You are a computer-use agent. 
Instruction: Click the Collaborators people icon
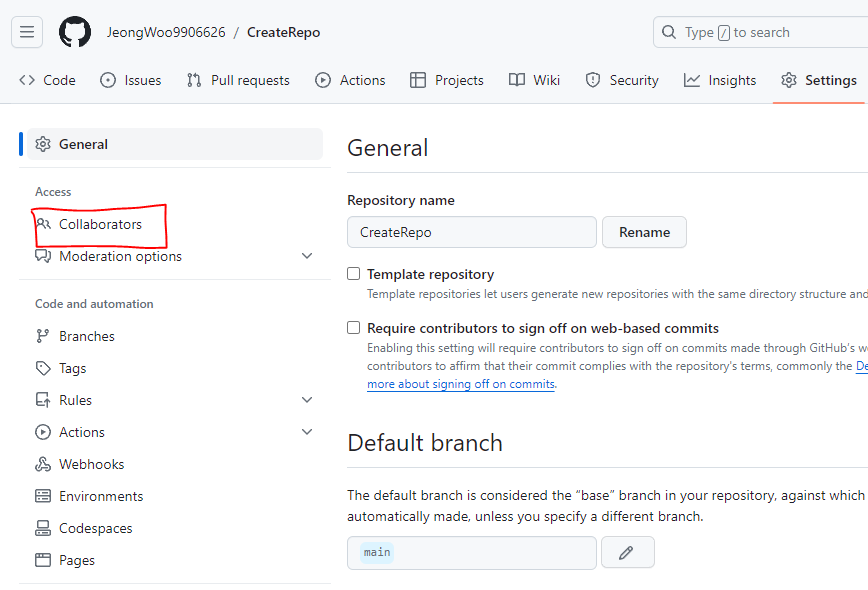pyautogui.click(x=43, y=224)
